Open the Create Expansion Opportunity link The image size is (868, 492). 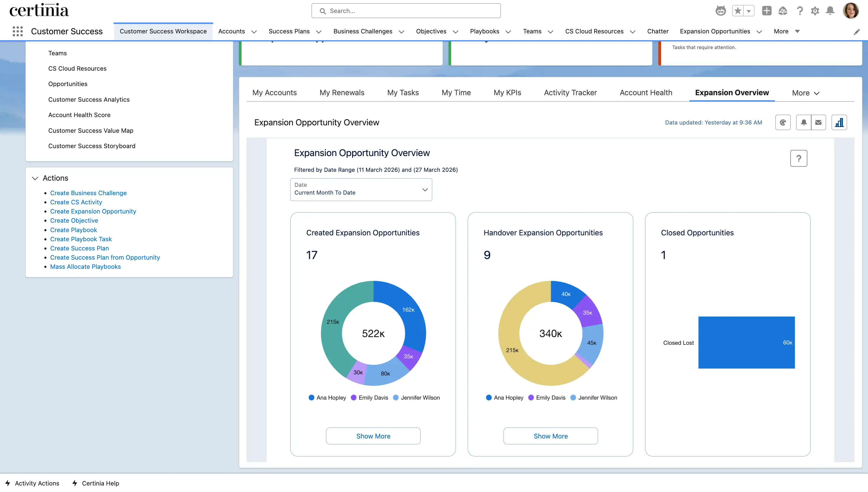click(x=93, y=211)
